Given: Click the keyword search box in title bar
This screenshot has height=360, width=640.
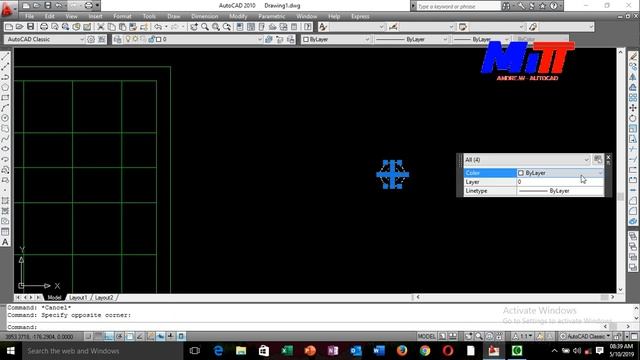Looking at the screenshot, I should coord(458,6).
